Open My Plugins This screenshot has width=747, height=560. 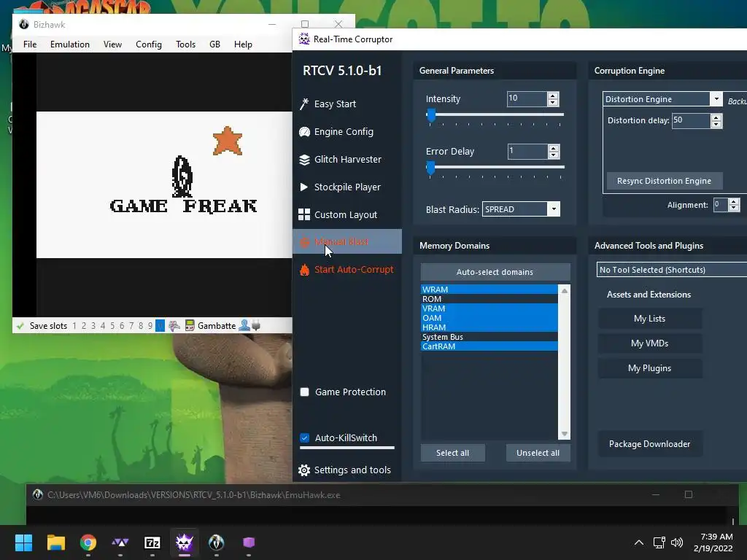click(x=650, y=368)
